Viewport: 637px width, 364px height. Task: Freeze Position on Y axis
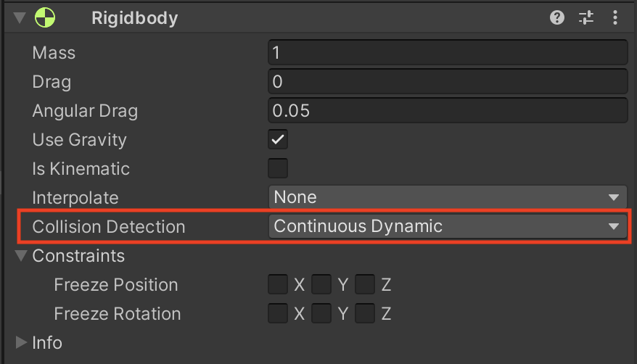click(321, 284)
